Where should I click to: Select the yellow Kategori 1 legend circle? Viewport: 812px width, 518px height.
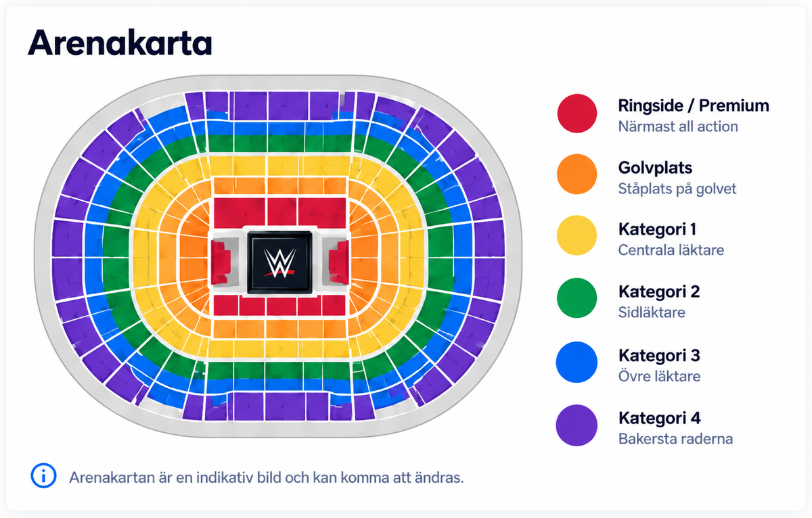[x=577, y=237]
